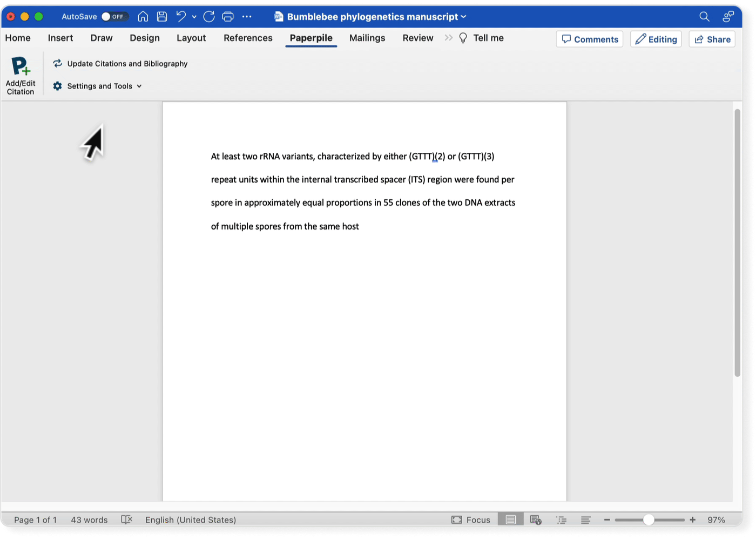Screen dimensions: 756x540
Task: Switch to Web Layout view
Action: click(536, 519)
